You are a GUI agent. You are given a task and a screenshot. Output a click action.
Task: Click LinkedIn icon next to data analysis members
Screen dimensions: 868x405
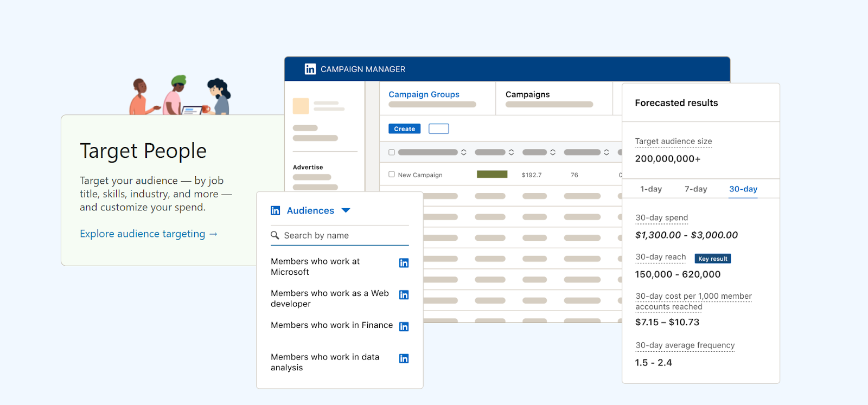pyautogui.click(x=404, y=358)
